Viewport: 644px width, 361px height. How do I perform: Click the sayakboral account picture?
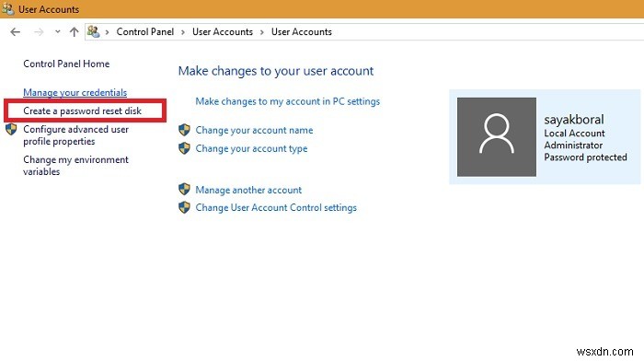[x=497, y=137]
